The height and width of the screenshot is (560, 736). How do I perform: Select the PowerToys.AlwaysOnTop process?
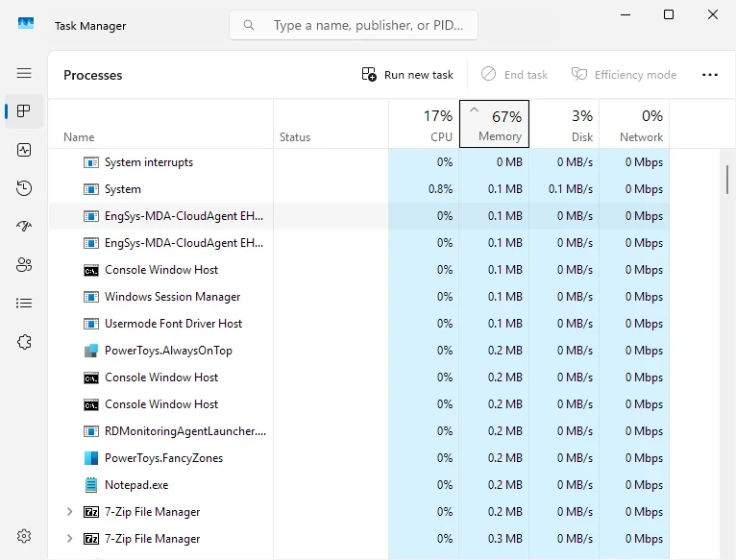tap(359, 351)
